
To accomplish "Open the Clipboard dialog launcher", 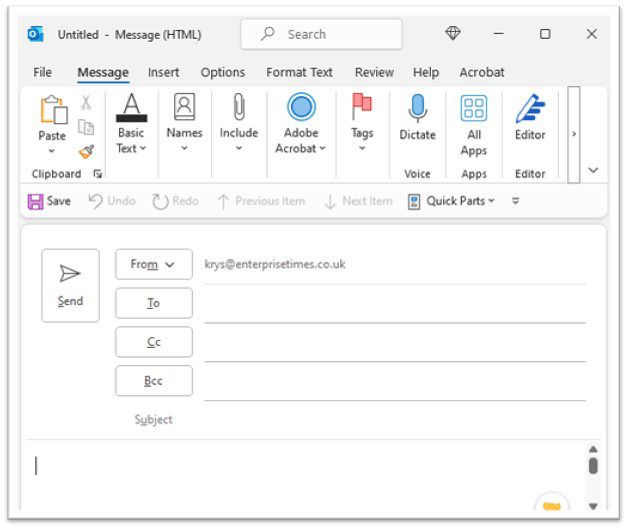I will [x=97, y=174].
